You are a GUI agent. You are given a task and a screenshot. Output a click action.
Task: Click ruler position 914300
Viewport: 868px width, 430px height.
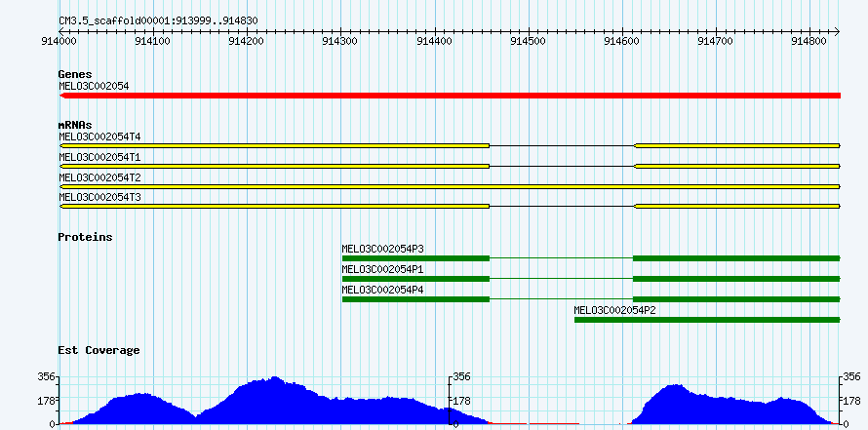[340, 41]
